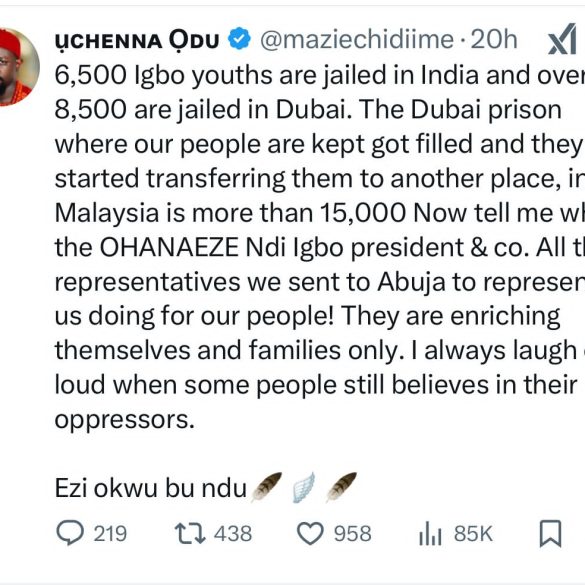Click the 958 likes count
The image size is (585, 585).
pyautogui.click(x=353, y=534)
